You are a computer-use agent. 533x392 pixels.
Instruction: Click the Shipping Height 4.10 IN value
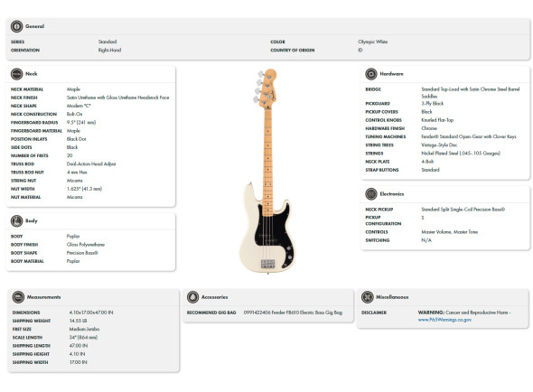(77, 354)
